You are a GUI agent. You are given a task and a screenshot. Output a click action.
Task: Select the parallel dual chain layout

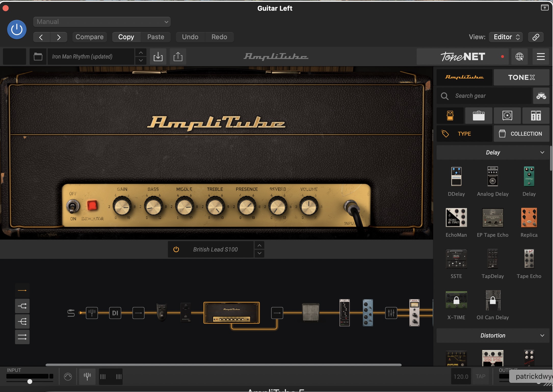[x=22, y=337]
